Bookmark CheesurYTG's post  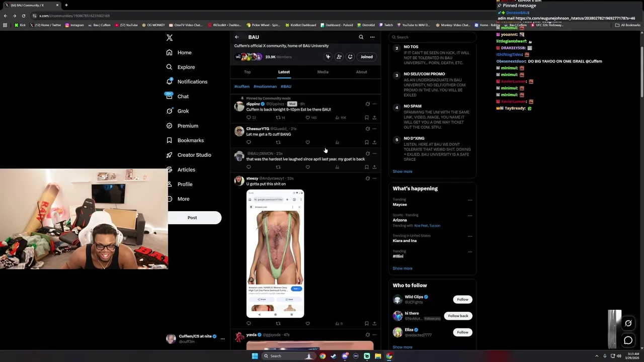click(x=367, y=142)
